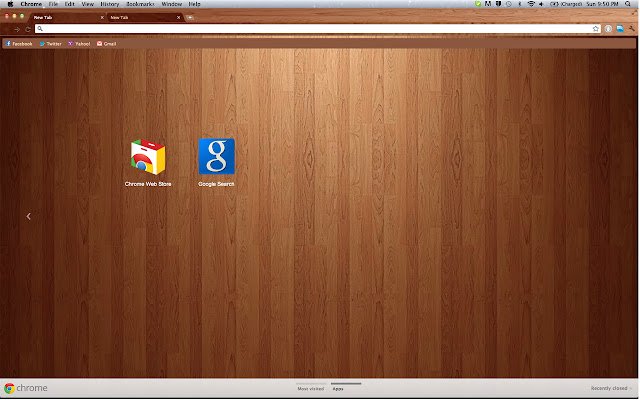Select the inactive background New Tab
640x400 pixels.
tap(145, 18)
